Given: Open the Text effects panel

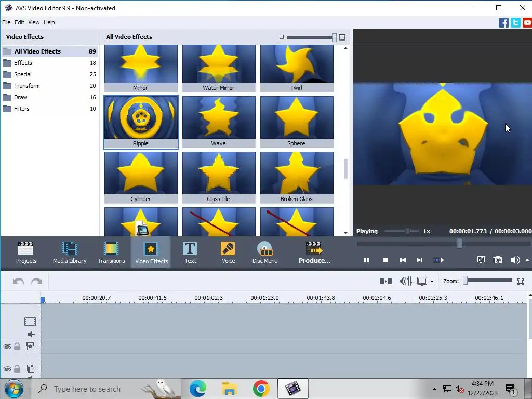Looking at the screenshot, I should click(190, 252).
